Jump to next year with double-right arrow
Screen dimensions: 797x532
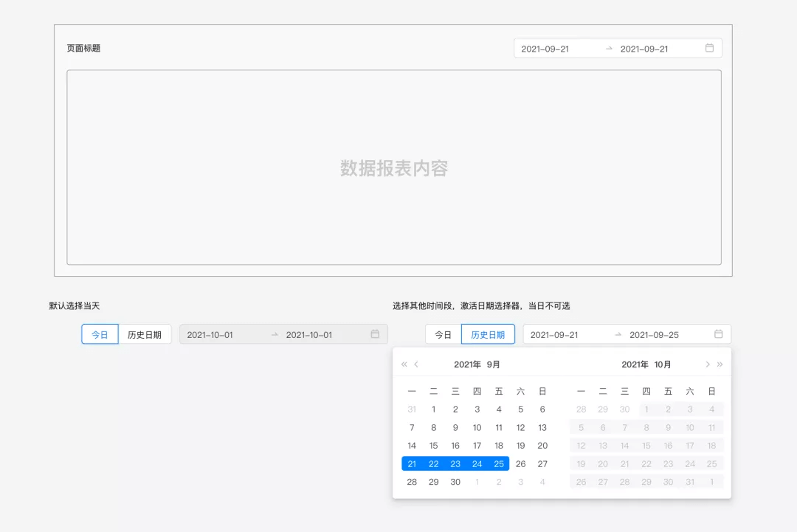(720, 365)
